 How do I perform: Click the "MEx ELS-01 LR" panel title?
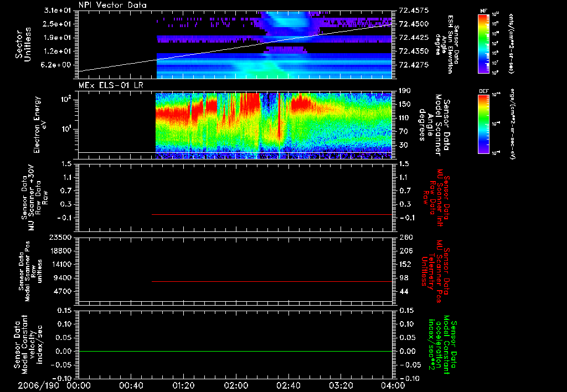(x=111, y=85)
